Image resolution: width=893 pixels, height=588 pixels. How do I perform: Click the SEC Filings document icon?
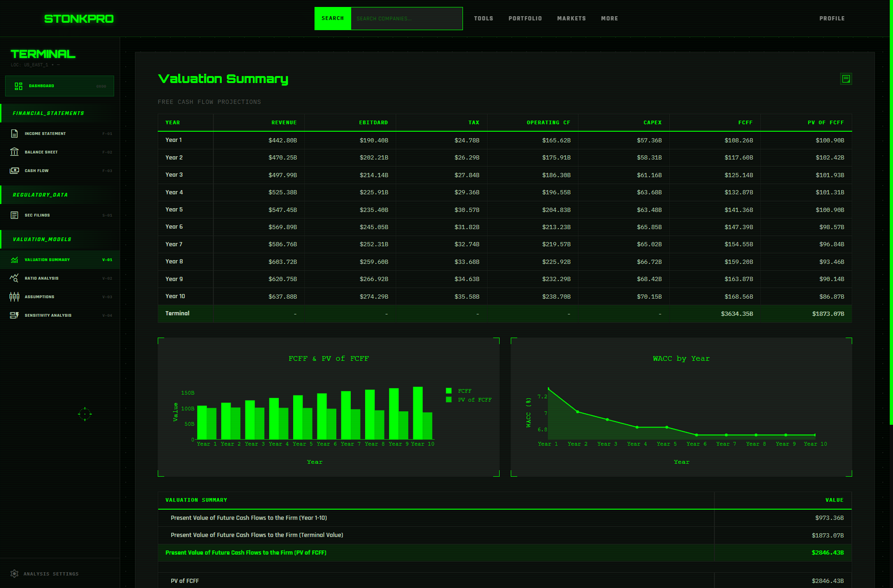click(14, 215)
